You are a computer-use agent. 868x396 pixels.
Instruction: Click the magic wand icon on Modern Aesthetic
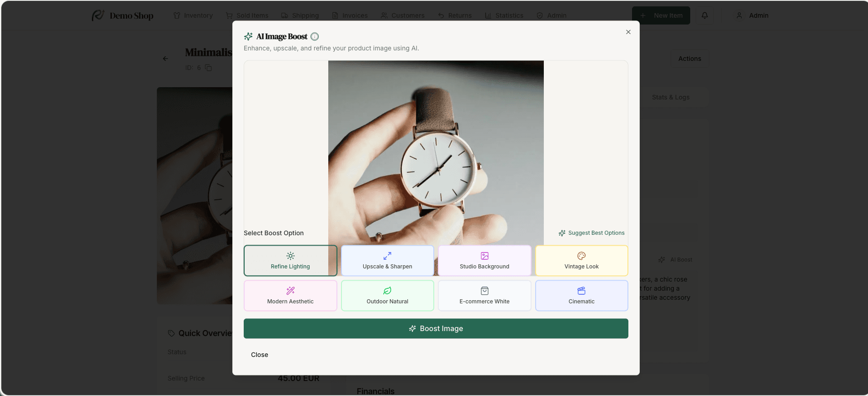291,291
